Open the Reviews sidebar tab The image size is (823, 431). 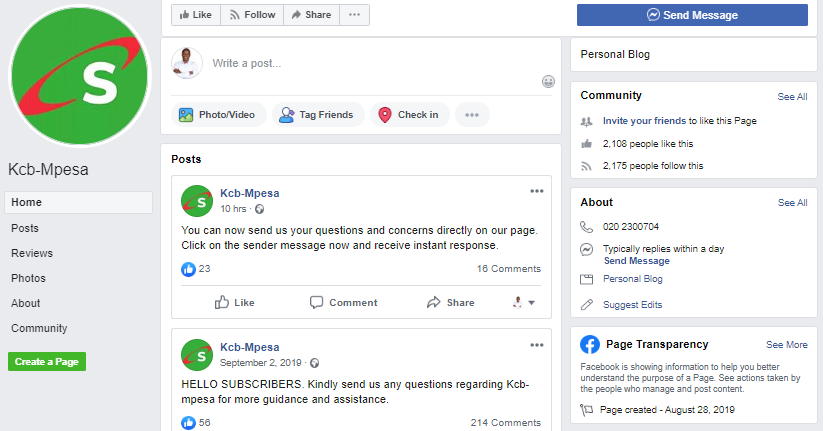[32, 253]
